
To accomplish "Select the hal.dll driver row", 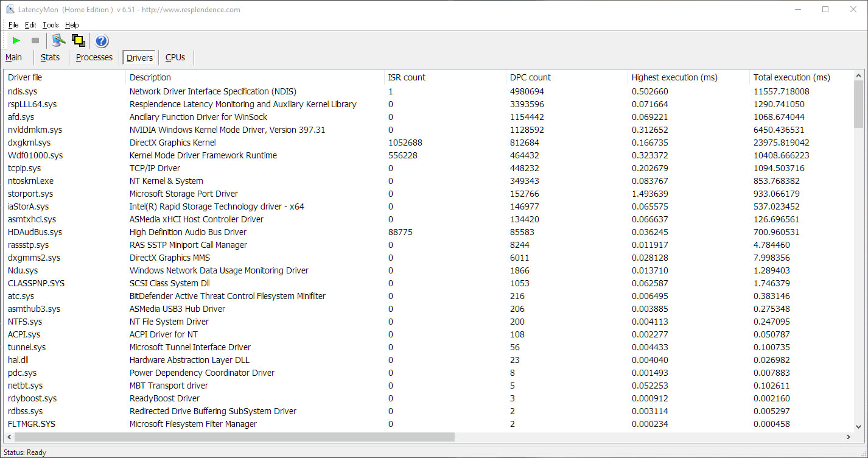I will (x=429, y=360).
